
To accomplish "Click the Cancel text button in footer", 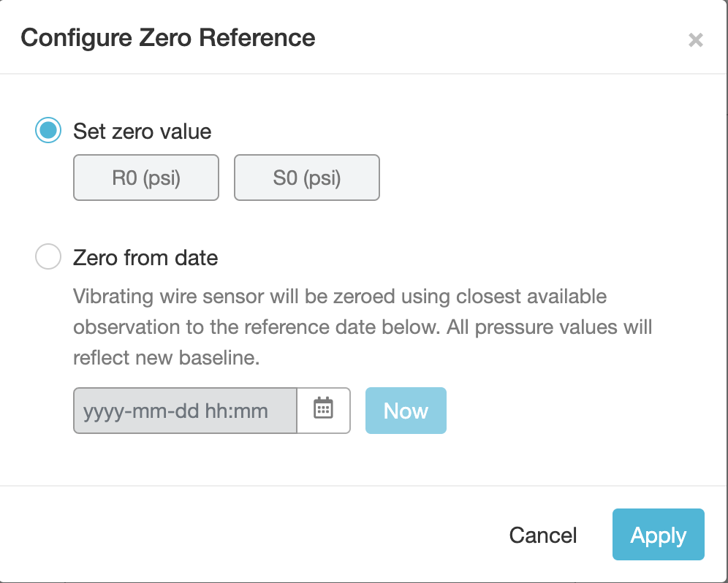I will [543, 536].
